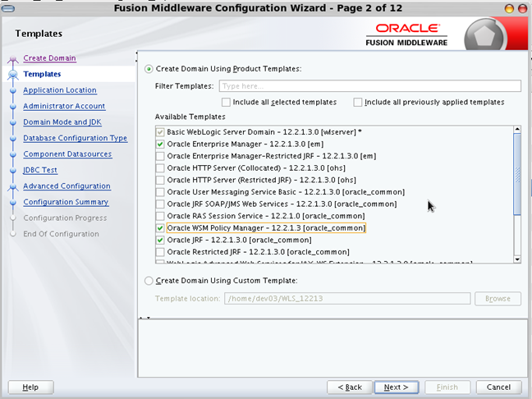Click the Help button
The image size is (532, 399).
click(30, 388)
